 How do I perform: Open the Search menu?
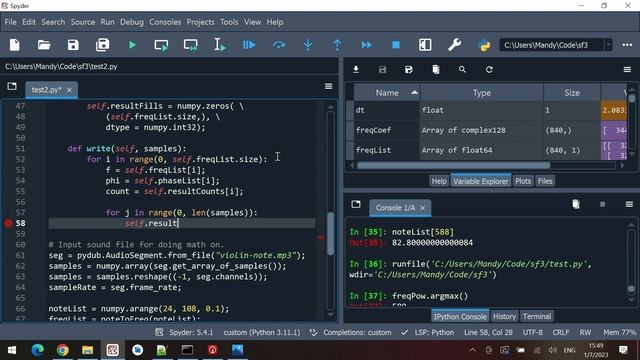click(x=53, y=22)
